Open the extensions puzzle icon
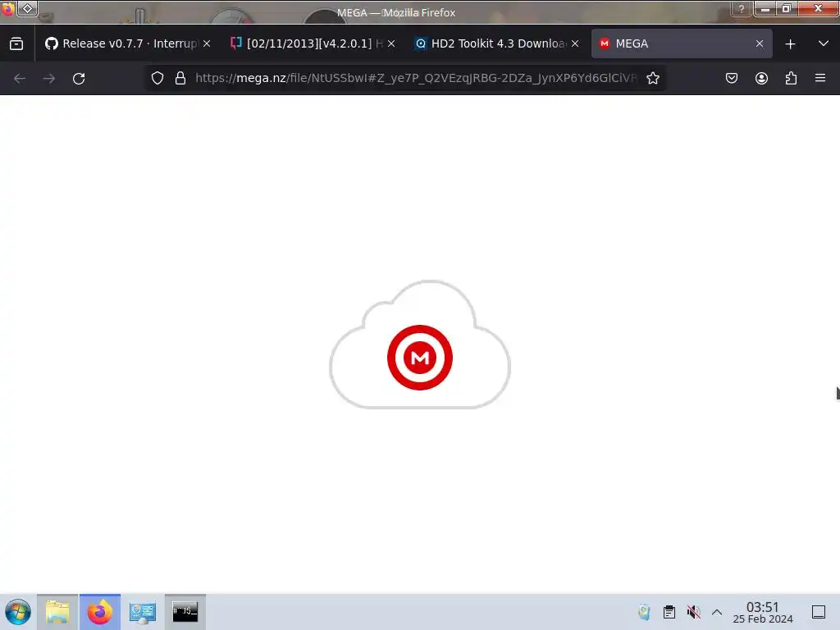 pyautogui.click(x=791, y=78)
